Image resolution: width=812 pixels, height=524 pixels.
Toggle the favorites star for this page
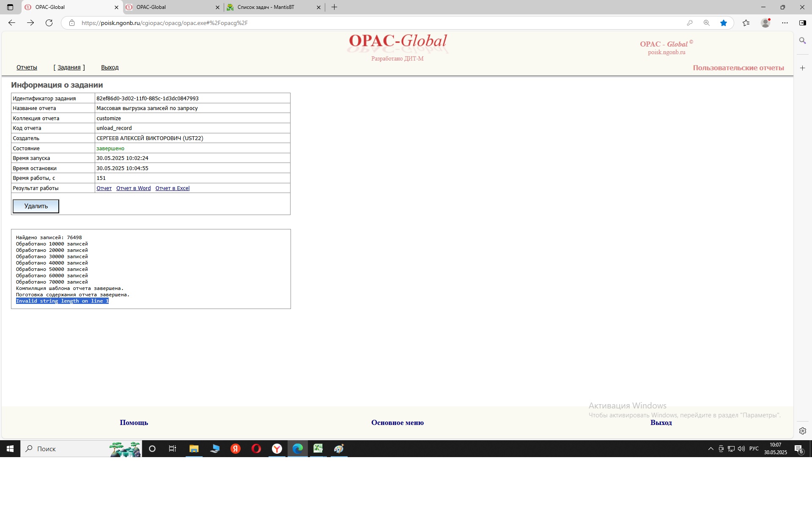pos(724,23)
